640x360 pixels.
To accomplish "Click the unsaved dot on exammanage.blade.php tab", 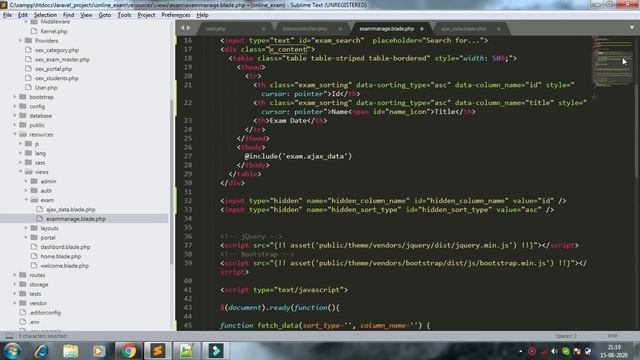I will [422, 29].
